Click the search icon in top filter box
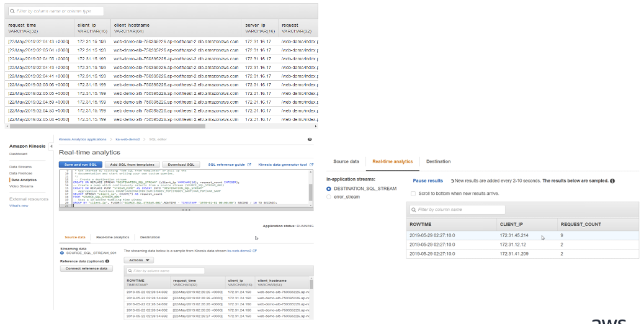The height and width of the screenshot is (324, 644). 12,11
